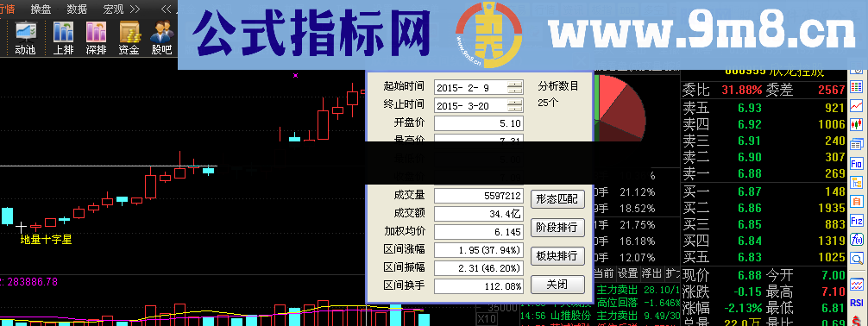Collapse toolbar with the << arrow
The image size is (868, 326).
click(x=166, y=9)
